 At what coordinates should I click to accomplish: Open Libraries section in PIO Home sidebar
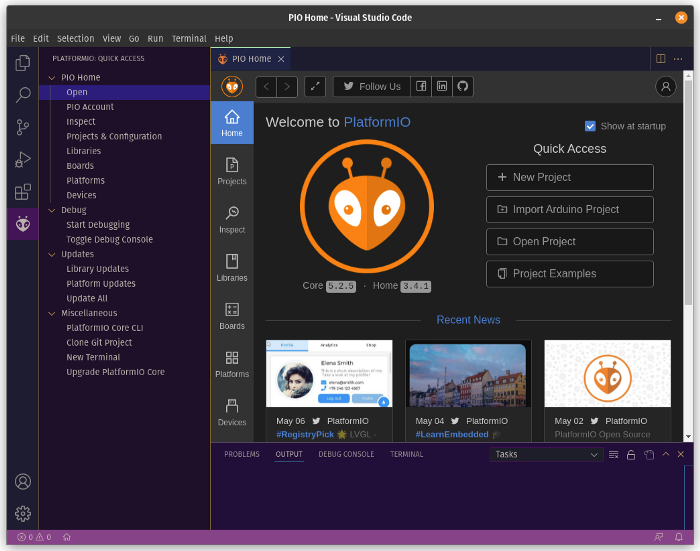click(232, 267)
